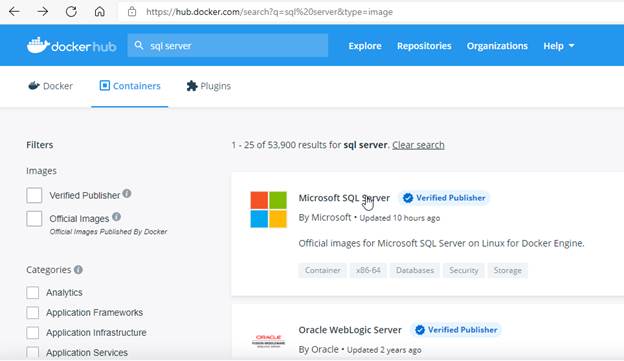This screenshot has width=624, height=361.
Task: Open Docker Hub home via whale logo
Action: tap(72, 46)
